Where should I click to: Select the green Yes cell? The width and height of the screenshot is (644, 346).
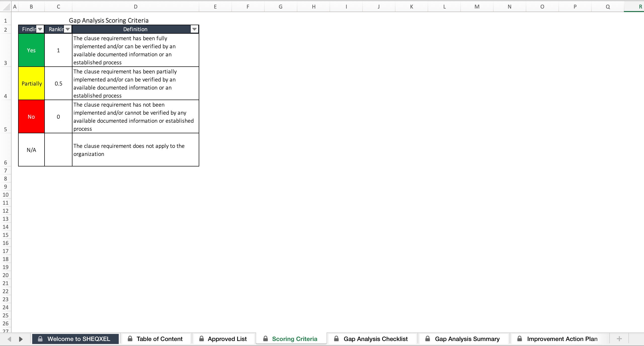pyautogui.click(x=31, y=50)
